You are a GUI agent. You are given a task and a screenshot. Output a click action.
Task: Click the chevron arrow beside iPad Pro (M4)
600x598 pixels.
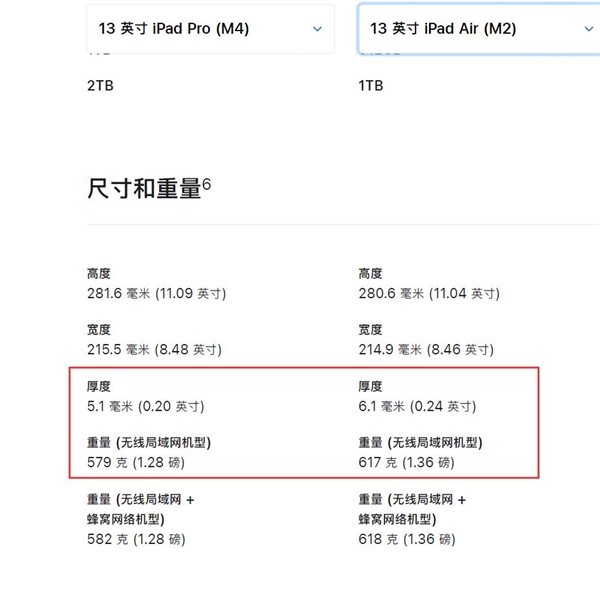point(318,29)
